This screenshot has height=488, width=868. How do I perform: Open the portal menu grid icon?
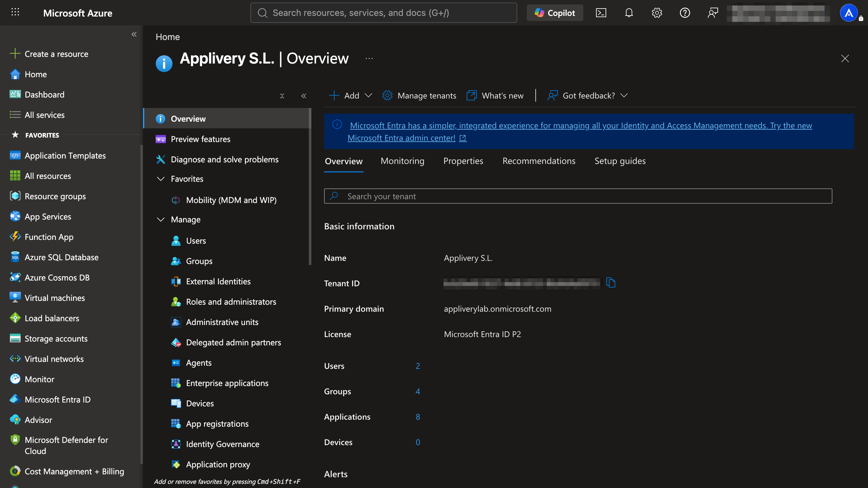pos(15,12)
